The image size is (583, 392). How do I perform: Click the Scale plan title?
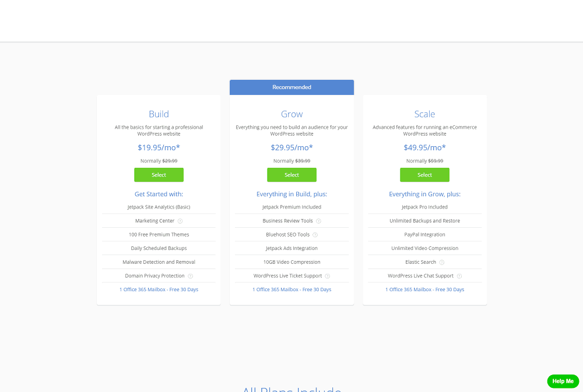[x=424, y=114]
